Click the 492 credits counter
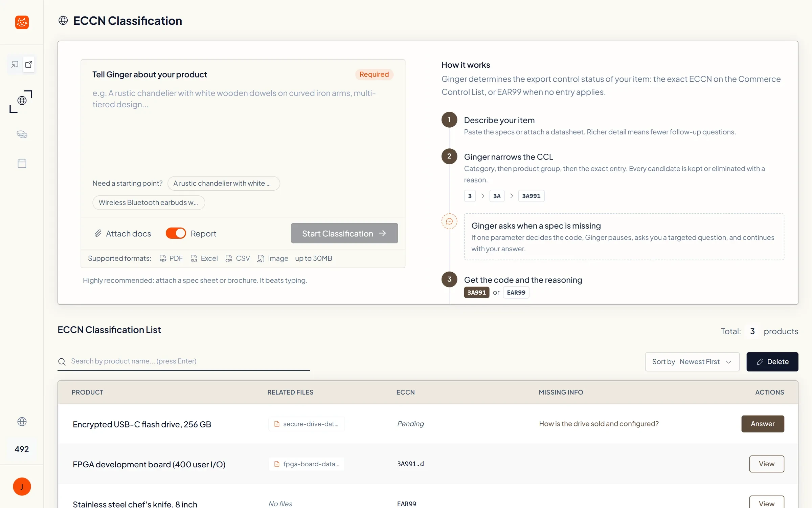This screenshot has width=812, height=508. tap(22, 449)
